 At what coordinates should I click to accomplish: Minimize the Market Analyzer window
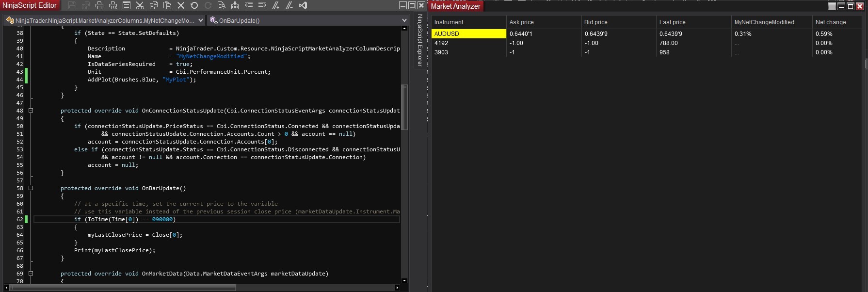(841, 6)
